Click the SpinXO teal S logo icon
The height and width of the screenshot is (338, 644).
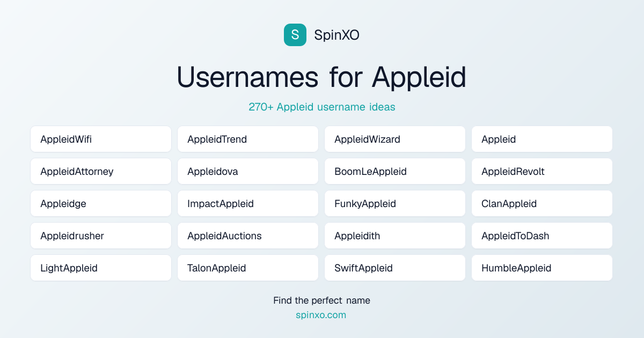(x=295, y=35)
